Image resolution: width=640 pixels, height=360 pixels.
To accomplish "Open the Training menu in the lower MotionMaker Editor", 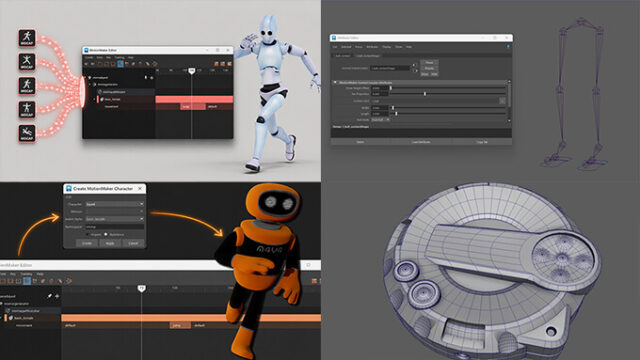I will point(26,274).
